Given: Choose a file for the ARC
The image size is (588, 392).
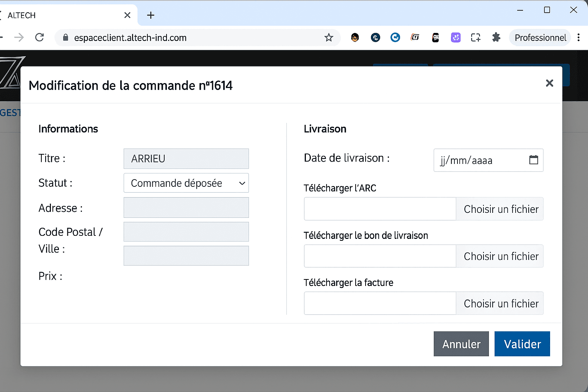Looking at the screenshot, I should point(501,209).
